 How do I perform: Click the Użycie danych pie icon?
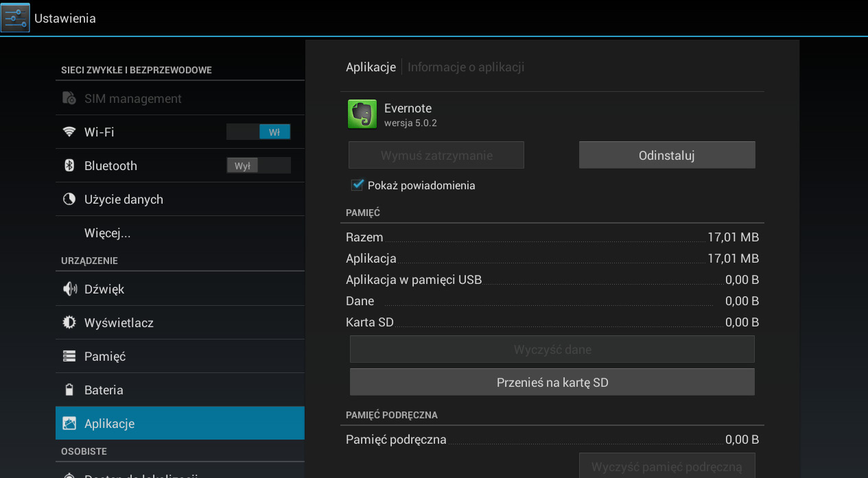point(69,199)
